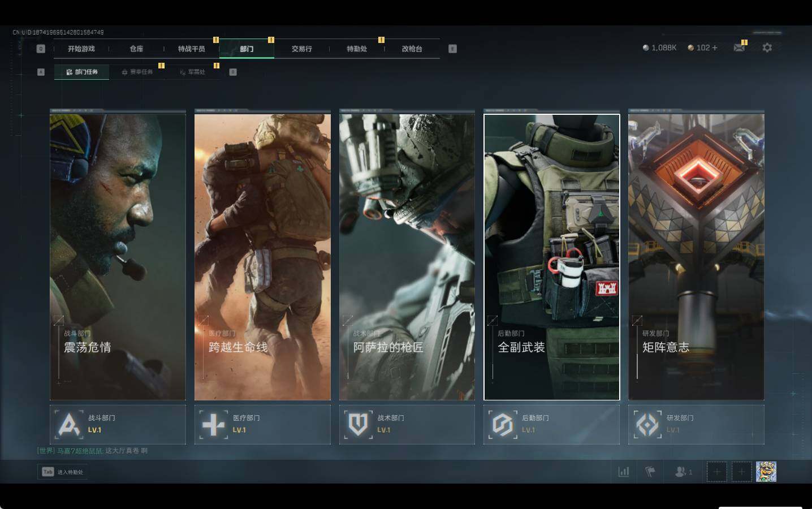Open the statistics bar chart icon
This screenshot has height=509, width=812.
click(624, 472)
